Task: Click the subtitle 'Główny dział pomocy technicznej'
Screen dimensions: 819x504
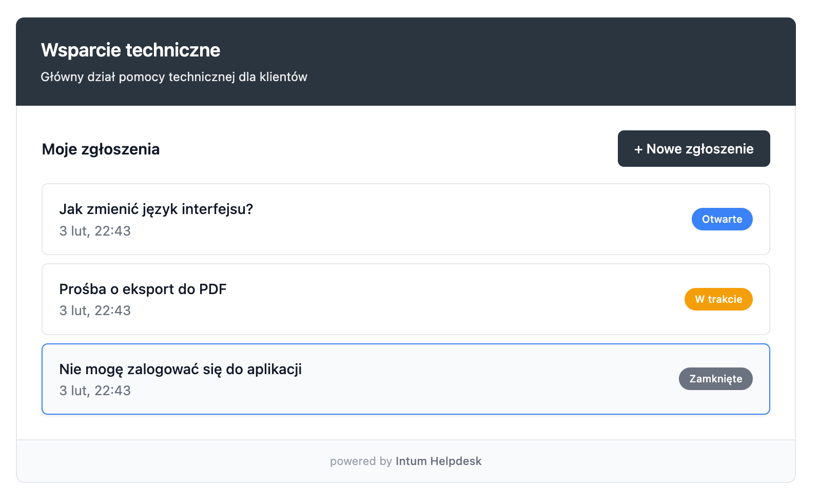Action: pyautogui.click(x=173, y=77)
